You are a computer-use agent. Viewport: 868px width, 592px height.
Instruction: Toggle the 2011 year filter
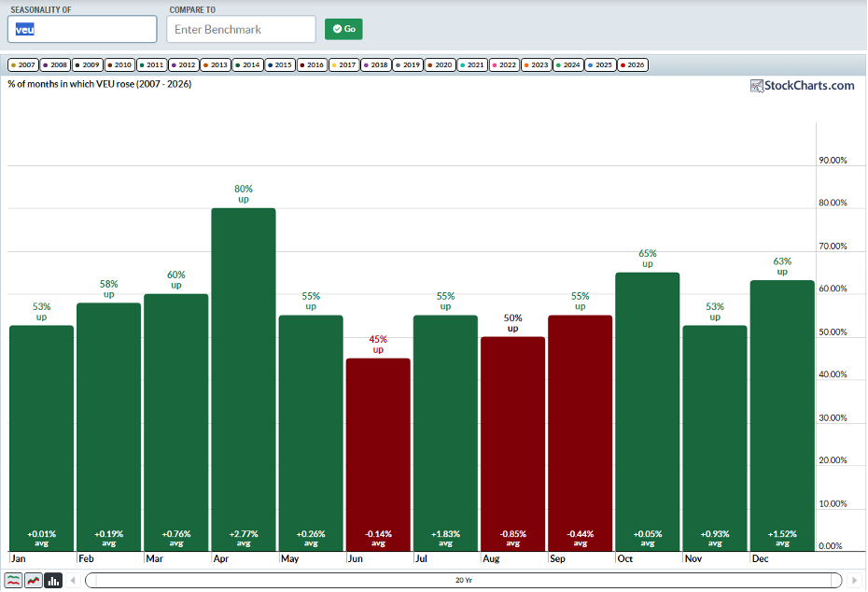point(151,64)
